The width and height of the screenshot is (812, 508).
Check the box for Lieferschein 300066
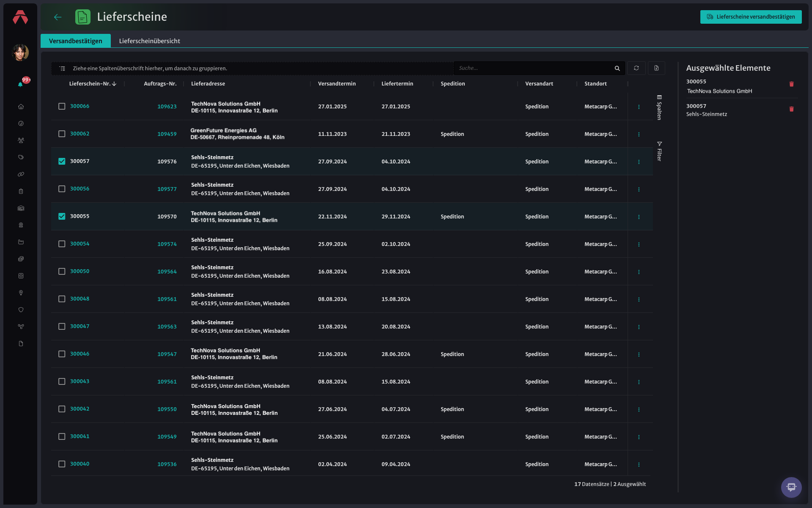pos(62,106)
